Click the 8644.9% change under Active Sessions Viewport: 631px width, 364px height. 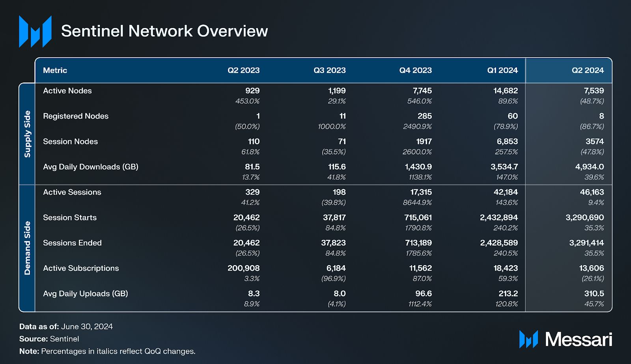(417, 202)
